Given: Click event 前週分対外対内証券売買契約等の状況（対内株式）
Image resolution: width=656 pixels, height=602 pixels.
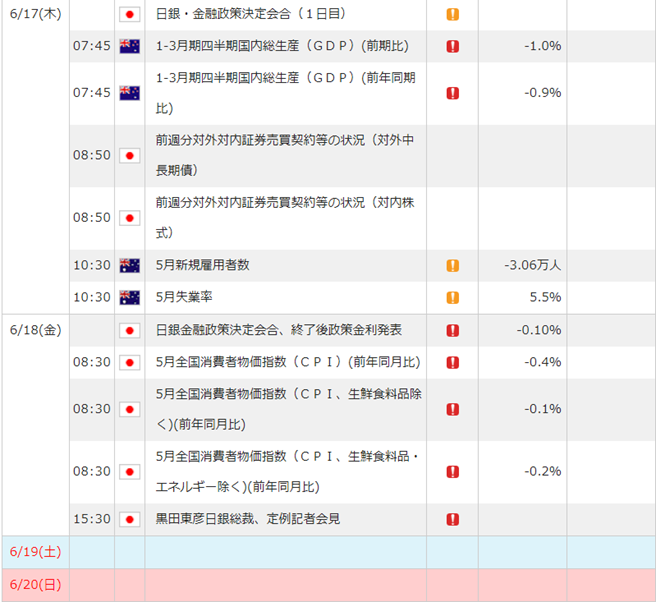Looking at the screenshot, I should click(x=285, y=218).
